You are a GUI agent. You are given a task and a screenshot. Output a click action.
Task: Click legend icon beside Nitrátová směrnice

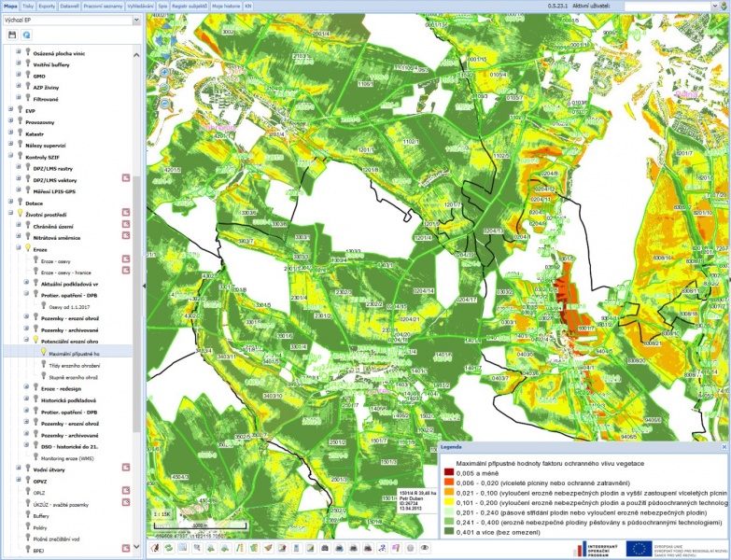pos(124,237)
